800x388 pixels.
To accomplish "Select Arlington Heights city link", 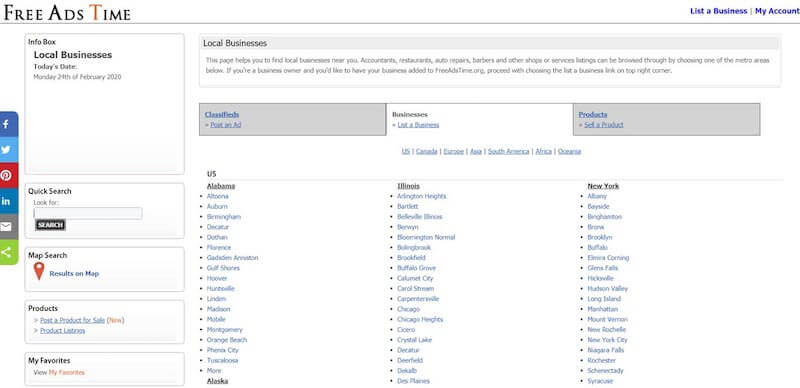I will coord(421,196).
